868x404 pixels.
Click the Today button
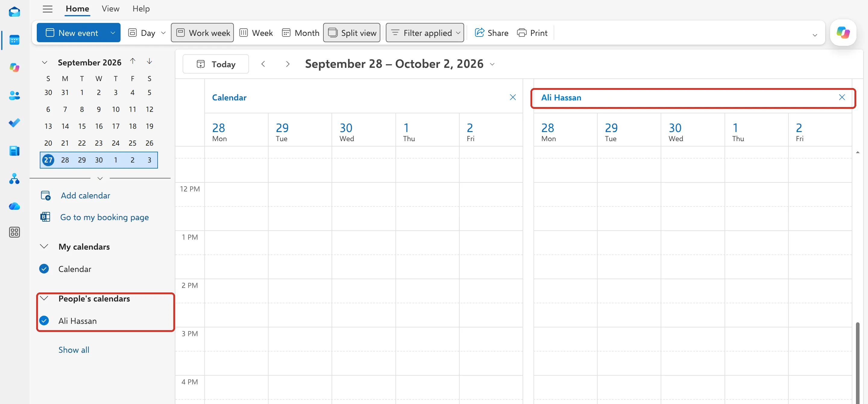(x=216, y=64)
